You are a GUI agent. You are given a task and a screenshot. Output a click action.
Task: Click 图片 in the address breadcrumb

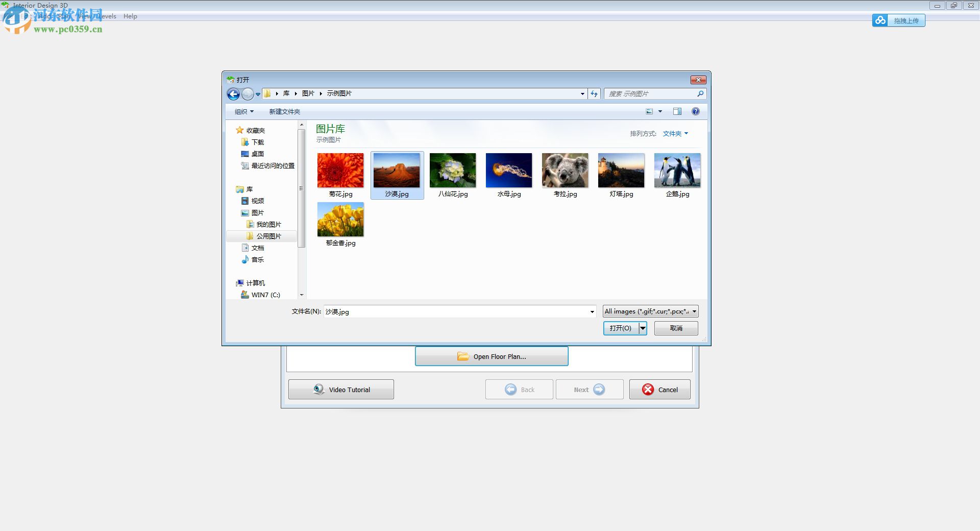(308, 93)
